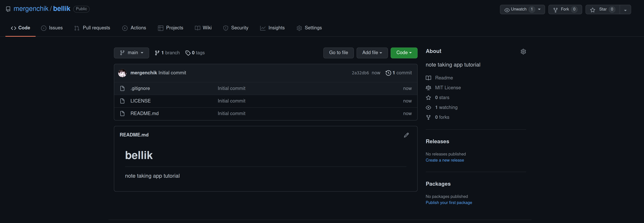Screen dimensions: 644x223
Task: Click the README.md header in preview panel
Action: [x=134, y=135]
